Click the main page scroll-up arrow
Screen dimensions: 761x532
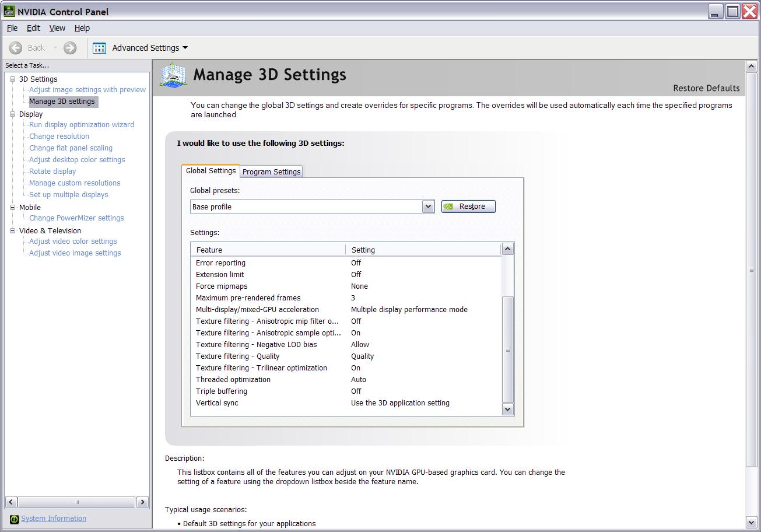(751, 66)
